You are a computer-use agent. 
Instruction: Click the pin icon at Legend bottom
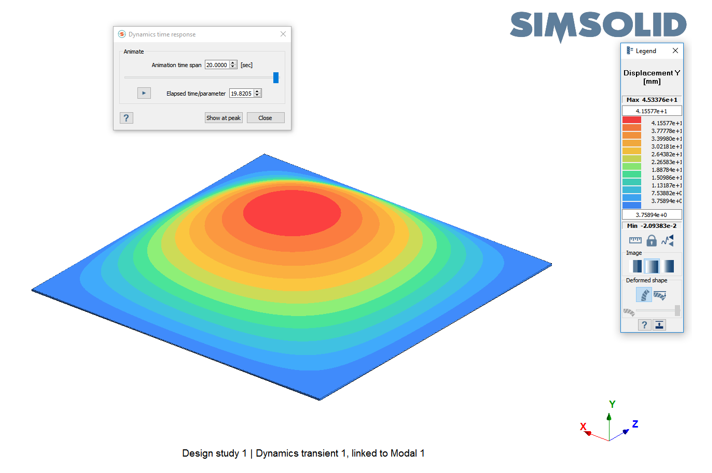tap(660, 325)
